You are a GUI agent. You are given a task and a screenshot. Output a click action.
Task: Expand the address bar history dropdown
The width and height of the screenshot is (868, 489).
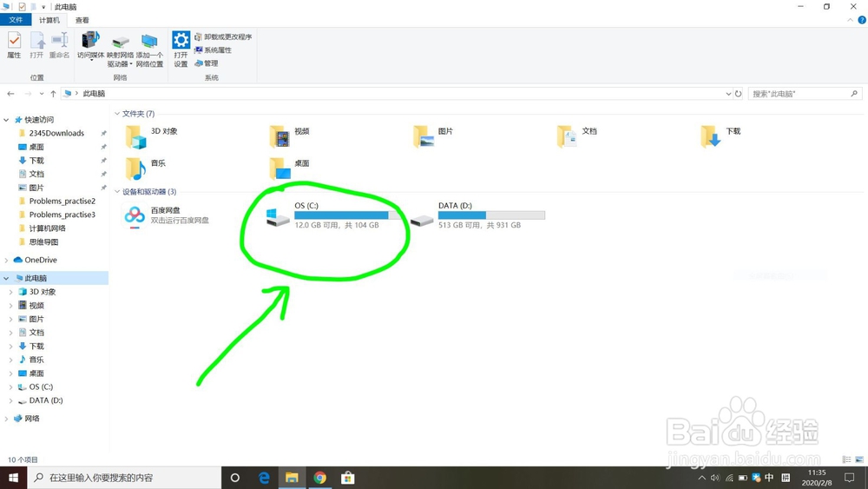728,94
